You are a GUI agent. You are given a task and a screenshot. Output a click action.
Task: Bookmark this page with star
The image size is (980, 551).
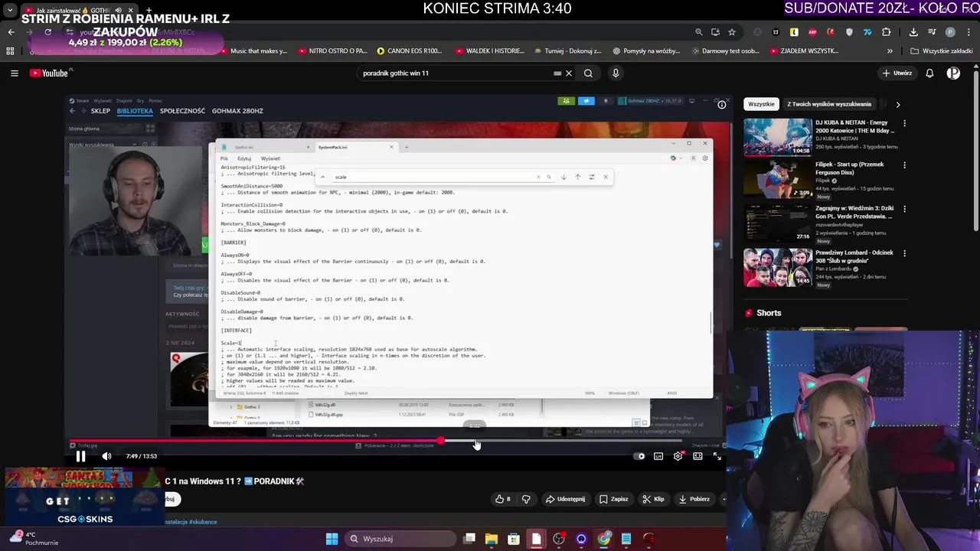(x=732, y=32)
